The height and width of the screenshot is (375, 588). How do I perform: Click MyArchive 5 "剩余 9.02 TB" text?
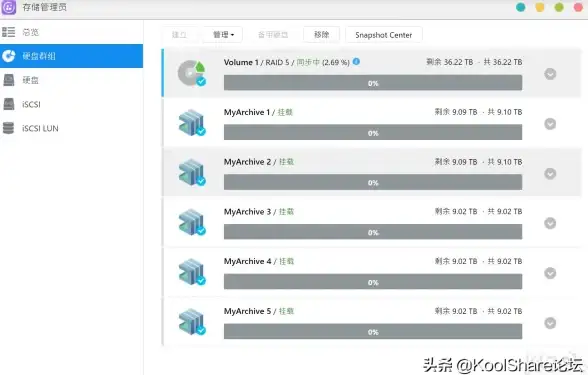coord(456,311)
